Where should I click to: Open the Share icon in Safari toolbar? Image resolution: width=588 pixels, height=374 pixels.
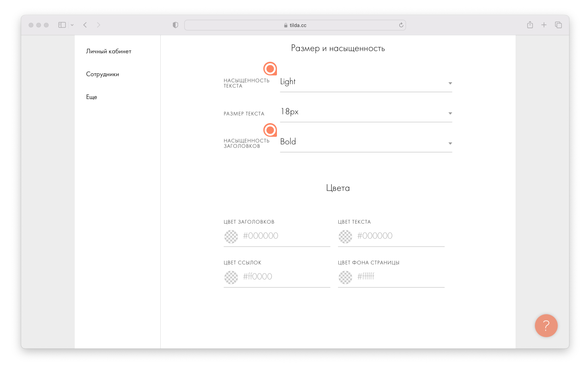point(530,25)
